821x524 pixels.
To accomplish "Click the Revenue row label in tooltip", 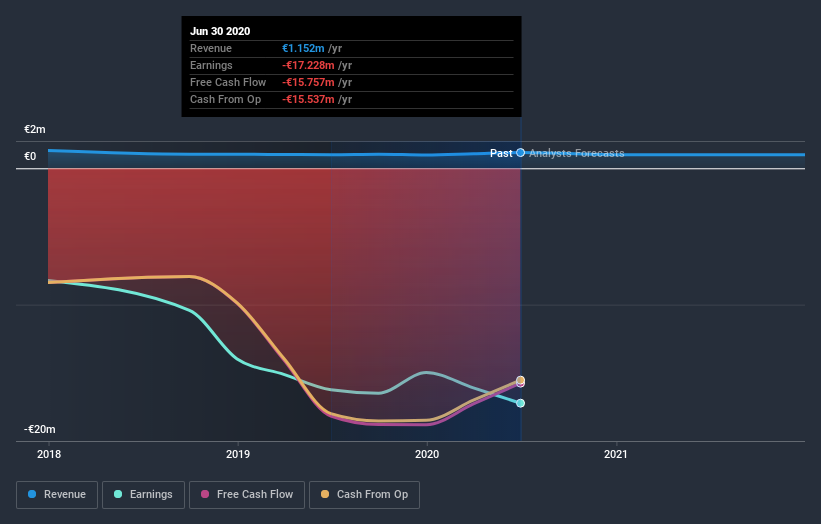I will click(210, 48).
